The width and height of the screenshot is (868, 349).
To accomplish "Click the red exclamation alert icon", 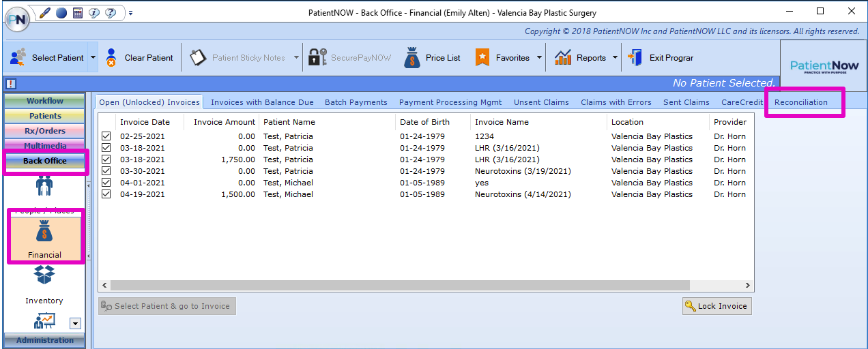I will click(10, 84).
